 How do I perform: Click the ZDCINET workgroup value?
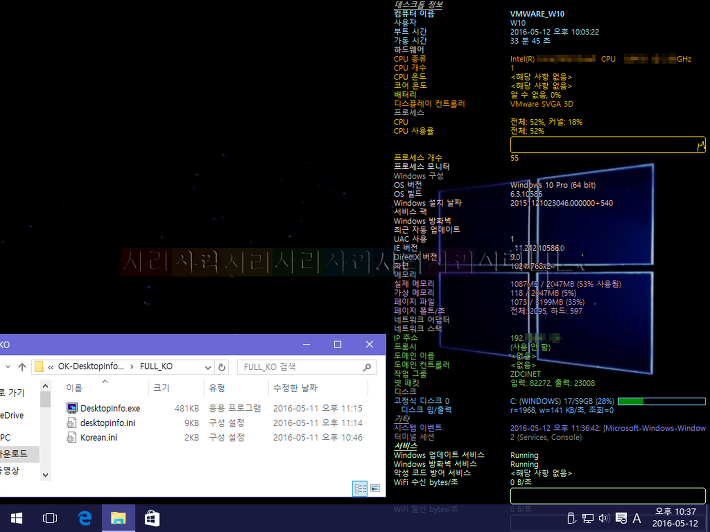click(x=525, y=374)
